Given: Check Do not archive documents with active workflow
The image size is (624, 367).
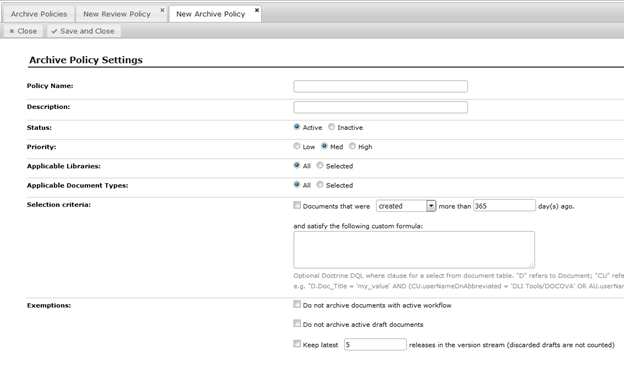Looking at the screenshot, I should [x=297, y=305].
